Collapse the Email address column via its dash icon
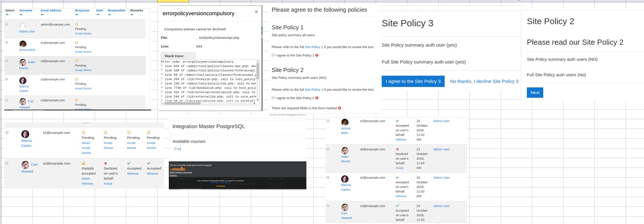 (x=42, y=15)
